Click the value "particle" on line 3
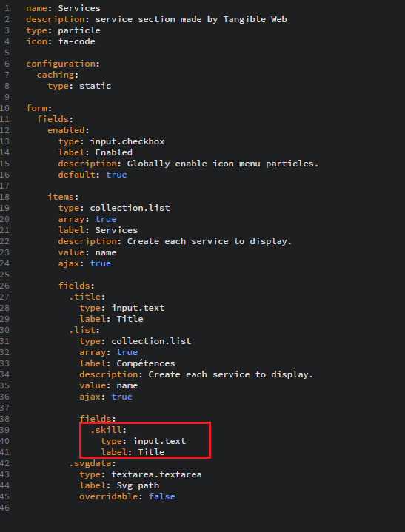This screenshot has height=532, width=405. click(x=79, y=30)
